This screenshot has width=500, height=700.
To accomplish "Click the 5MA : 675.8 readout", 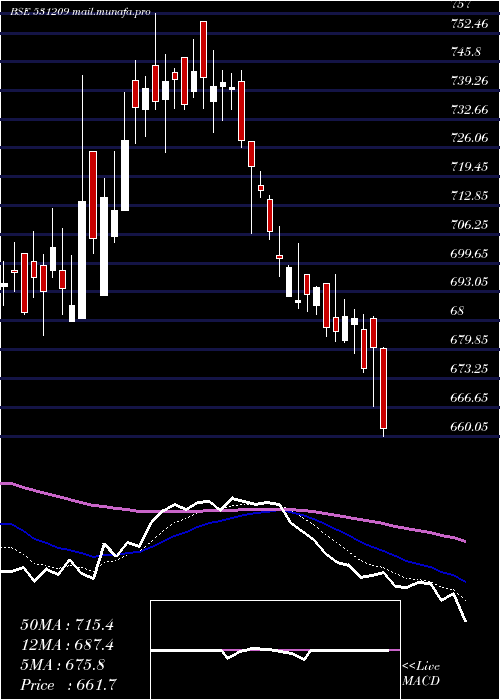I will 62,665.
